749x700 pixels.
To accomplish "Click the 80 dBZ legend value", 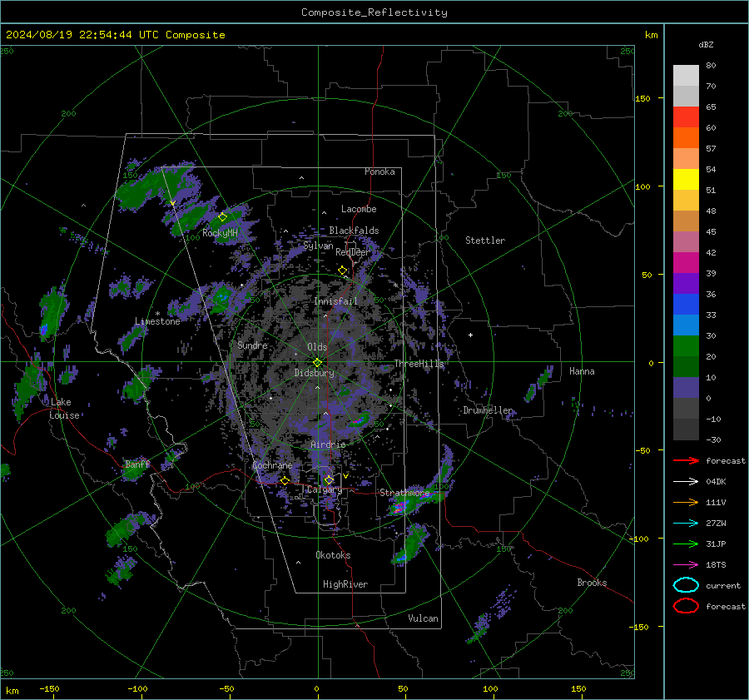I will tap(711, 66).
